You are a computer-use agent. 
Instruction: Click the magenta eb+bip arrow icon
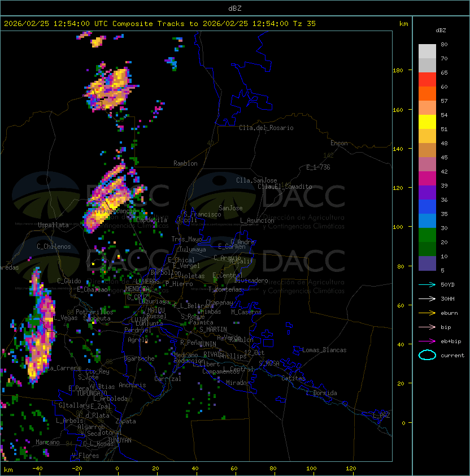[427, 341]
